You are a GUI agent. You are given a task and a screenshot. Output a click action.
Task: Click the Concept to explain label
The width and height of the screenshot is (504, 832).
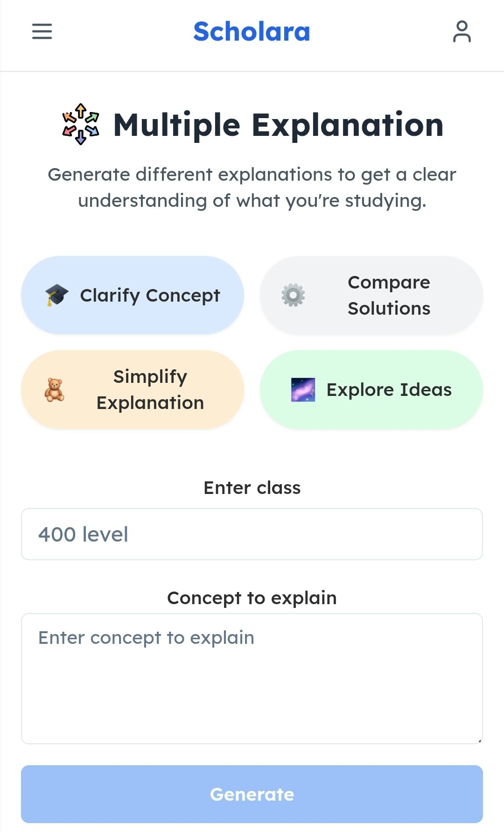(x=252, y=598)
